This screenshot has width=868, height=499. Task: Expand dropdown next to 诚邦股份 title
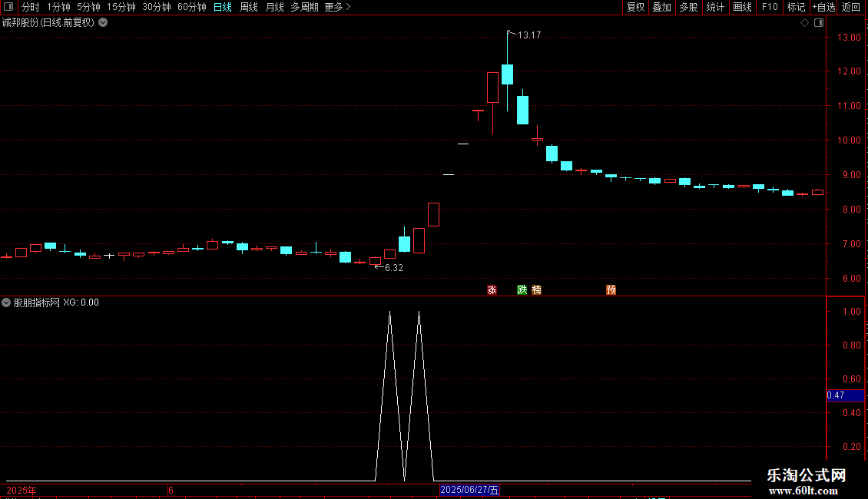[103, 23]
